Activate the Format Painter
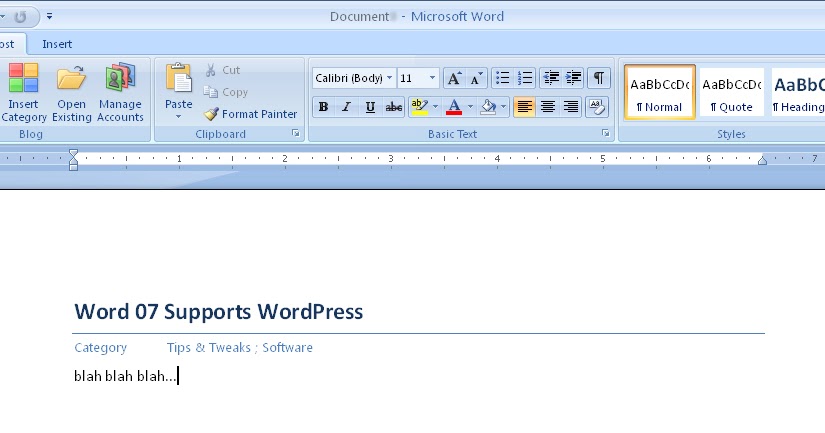This screenshot has width=825, height=433. tap(251, 114)
